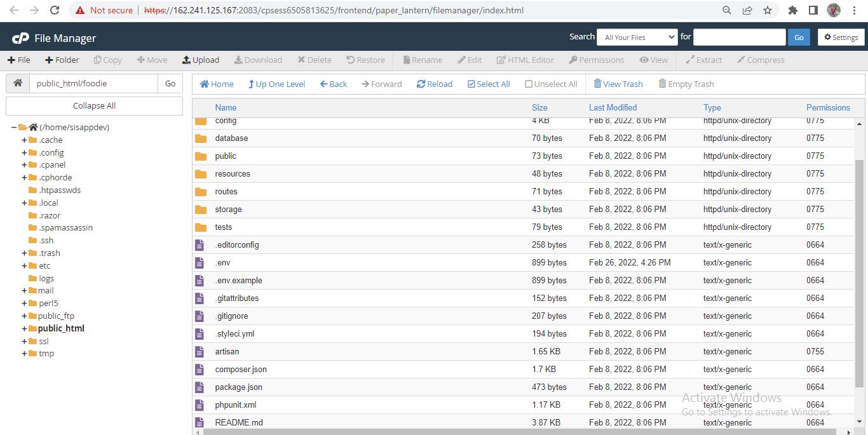Viewport: 868px width, 435px height.
Task: Create a new Folder from toolbar
Action: click(x=62, y=60)
